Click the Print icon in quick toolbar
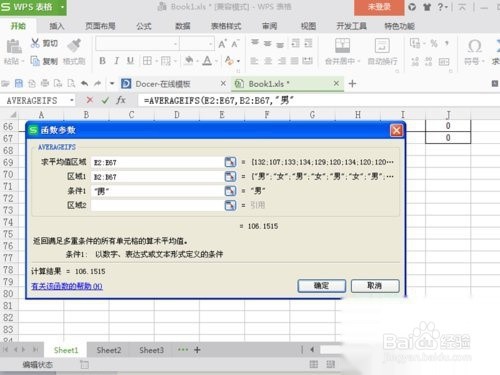This screenshot has height=375, width=500. click(45, 83)
